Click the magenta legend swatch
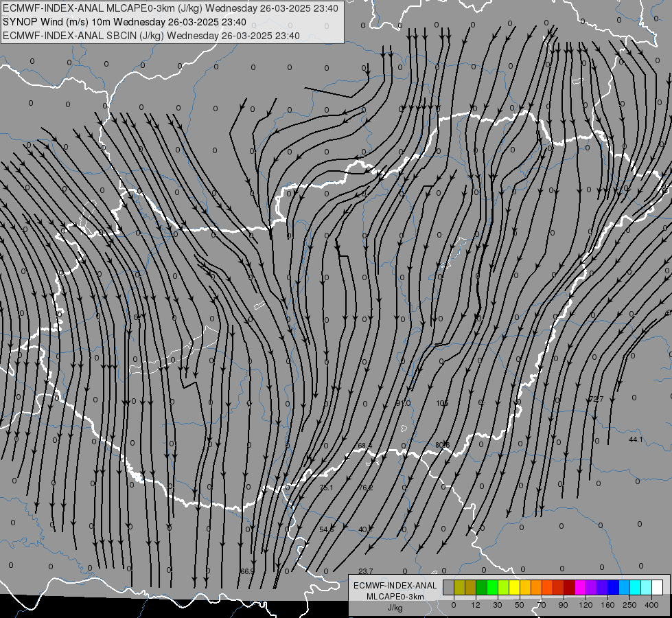The width and height of the screenshot is (672, 618). point(580,587)
